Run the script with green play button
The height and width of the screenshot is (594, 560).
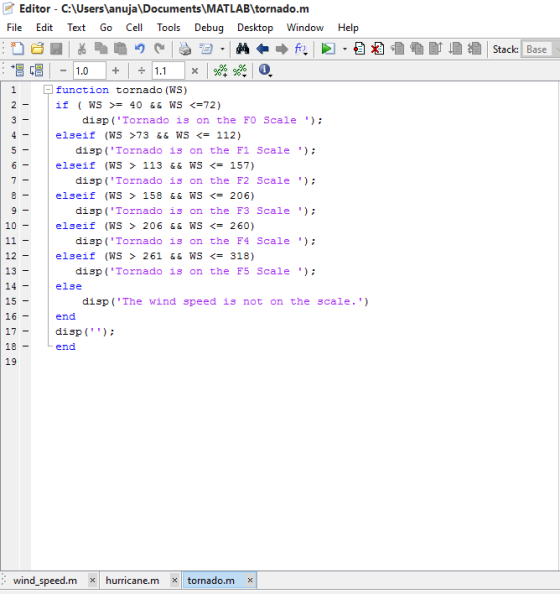point(328,49)
